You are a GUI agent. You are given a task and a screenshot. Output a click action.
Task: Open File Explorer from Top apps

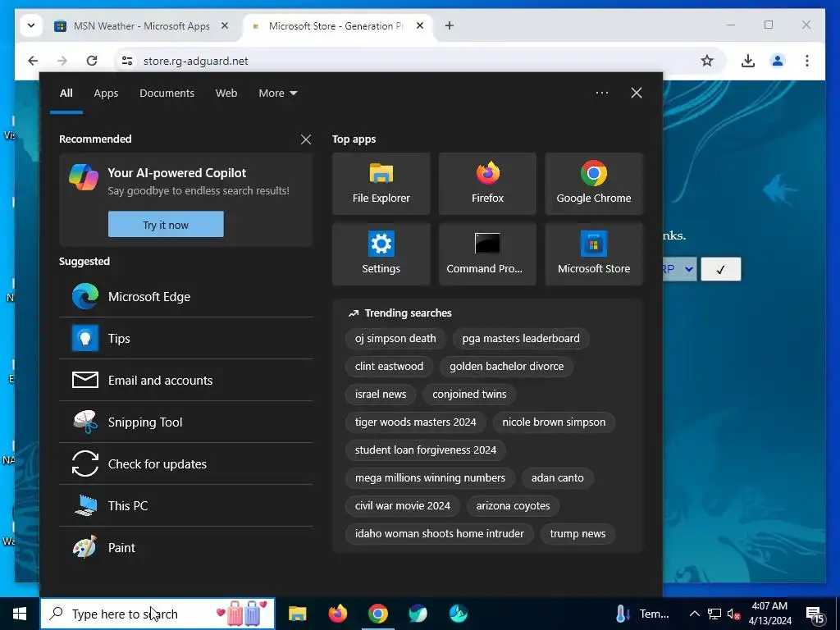(381, 184)
